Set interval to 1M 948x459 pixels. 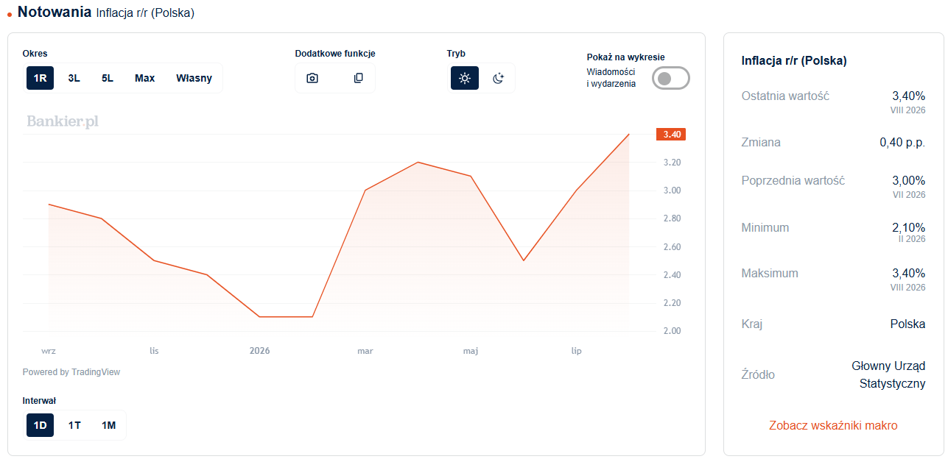pos(108,425)
